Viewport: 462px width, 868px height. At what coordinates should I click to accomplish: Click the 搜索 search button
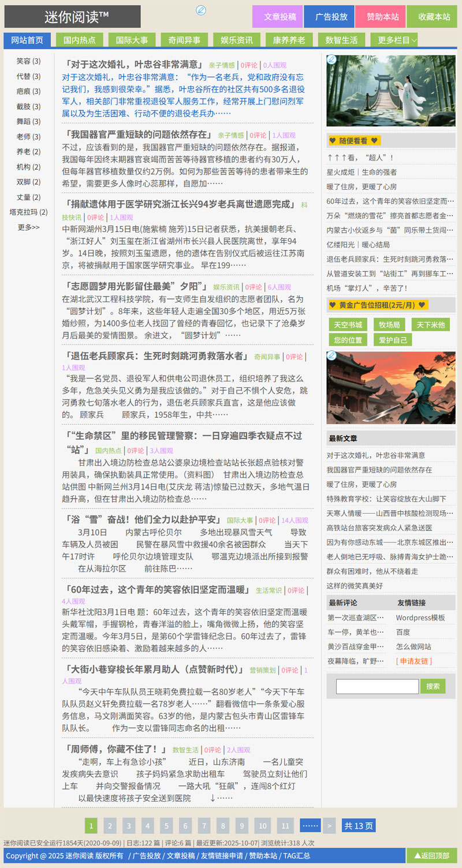[x=433, y=686]
